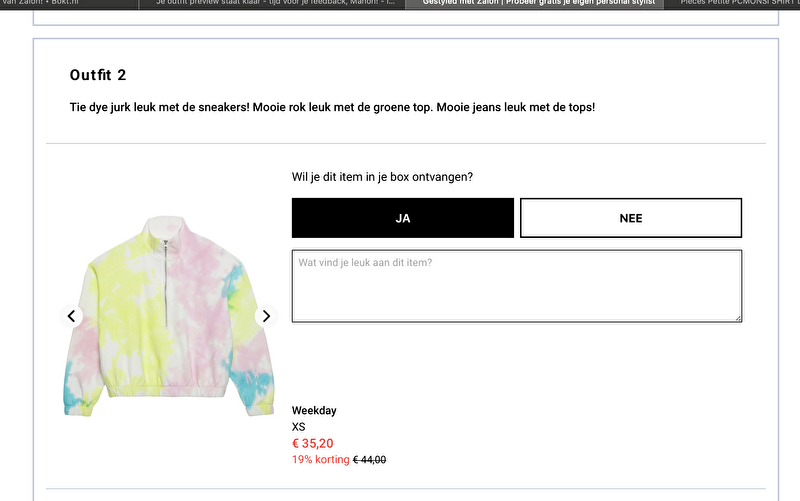Open the Pieces Petite PCMONSI SHIRT tab

click(732, 4)
